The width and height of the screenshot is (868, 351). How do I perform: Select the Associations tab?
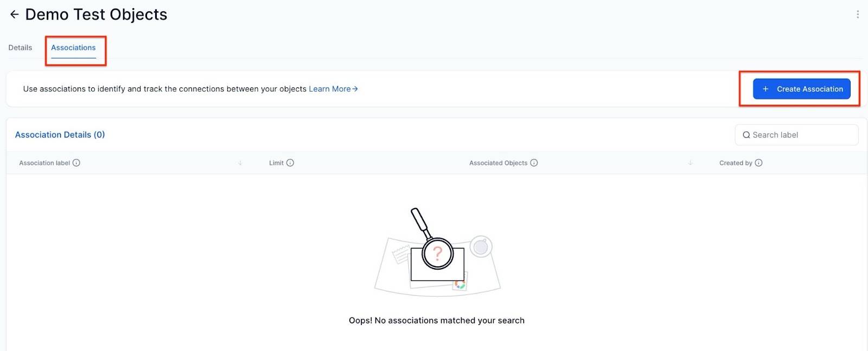click(73, 48)
